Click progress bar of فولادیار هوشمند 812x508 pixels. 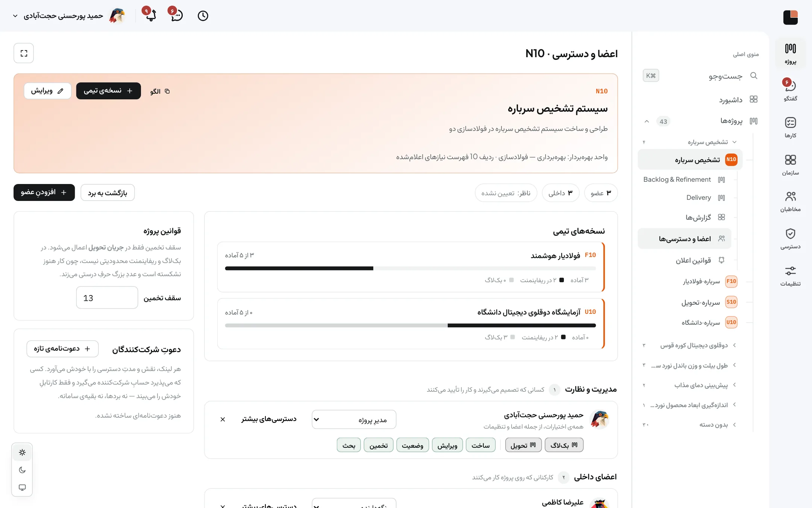pos(410,268)
